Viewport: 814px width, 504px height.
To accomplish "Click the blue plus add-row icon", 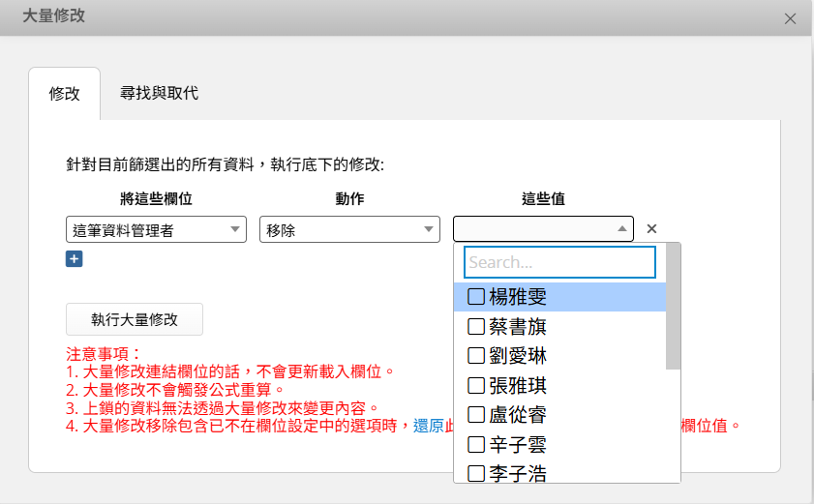I will click(75, 258).
